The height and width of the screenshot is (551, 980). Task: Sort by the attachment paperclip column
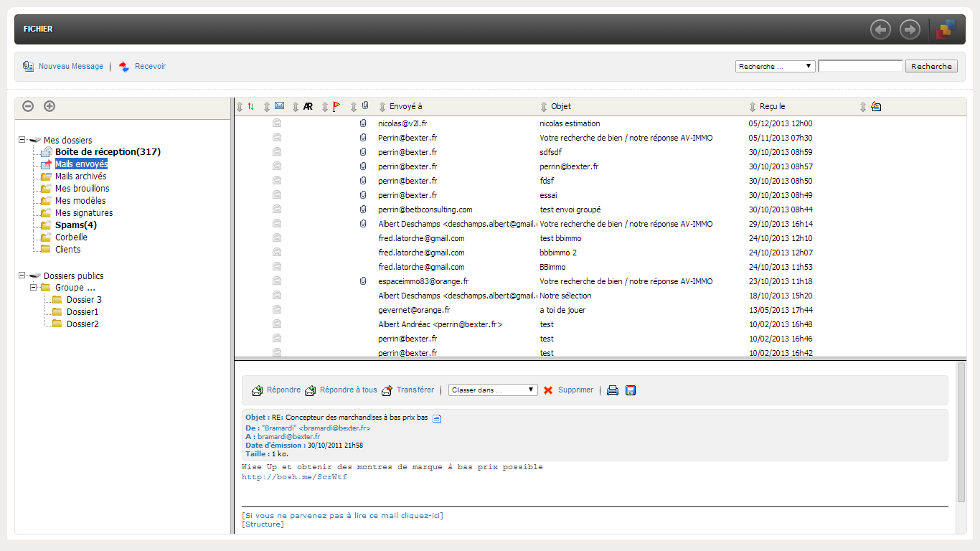(x=364, y=106)
